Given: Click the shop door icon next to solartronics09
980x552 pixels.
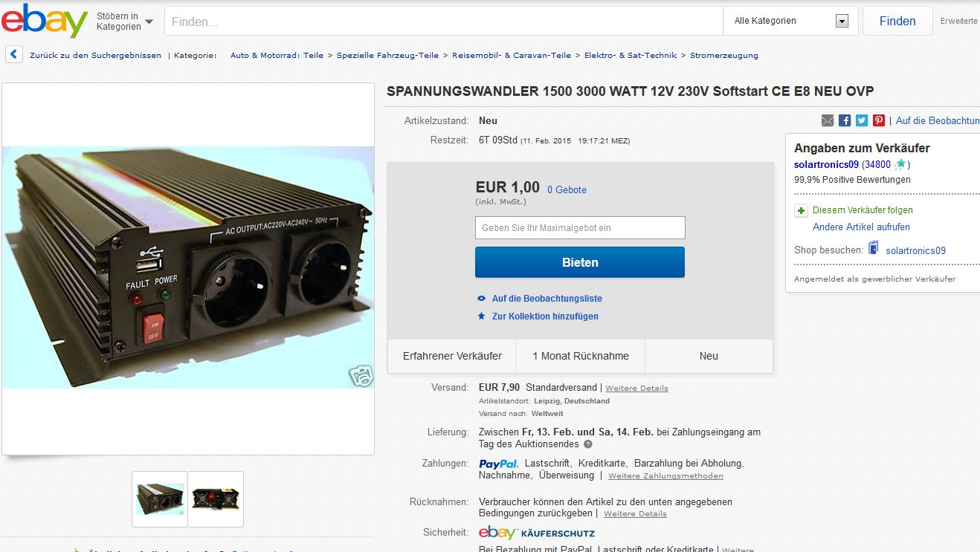Looking at the screenshot, I should click(874, 249).
